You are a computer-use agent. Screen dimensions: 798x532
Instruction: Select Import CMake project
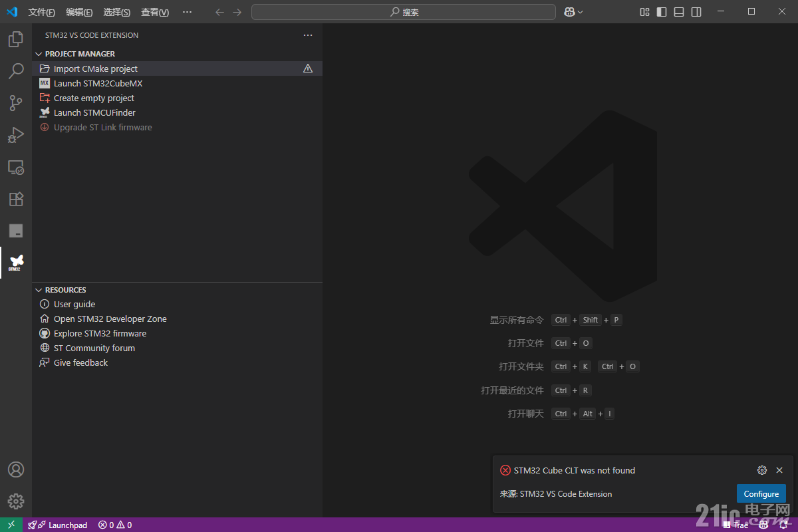click(x=177, y=68)
